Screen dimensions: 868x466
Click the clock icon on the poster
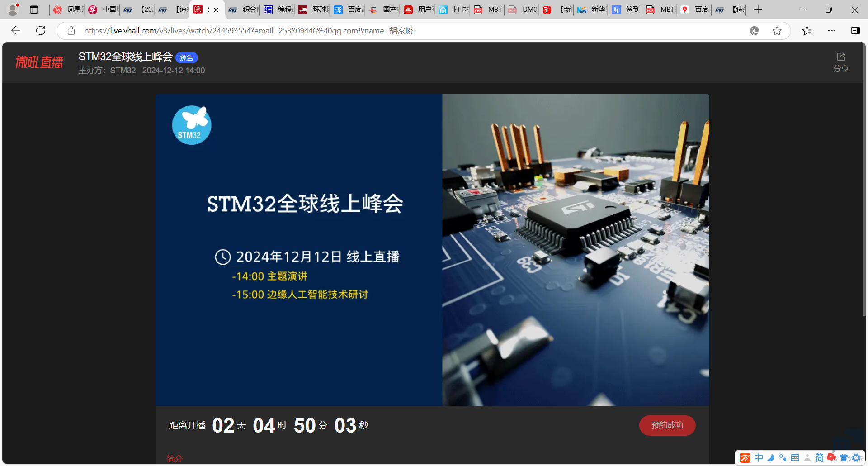point(222,257)
